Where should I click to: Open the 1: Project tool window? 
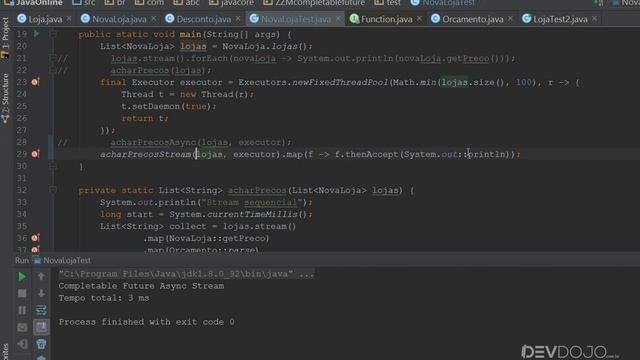[5, 38]
